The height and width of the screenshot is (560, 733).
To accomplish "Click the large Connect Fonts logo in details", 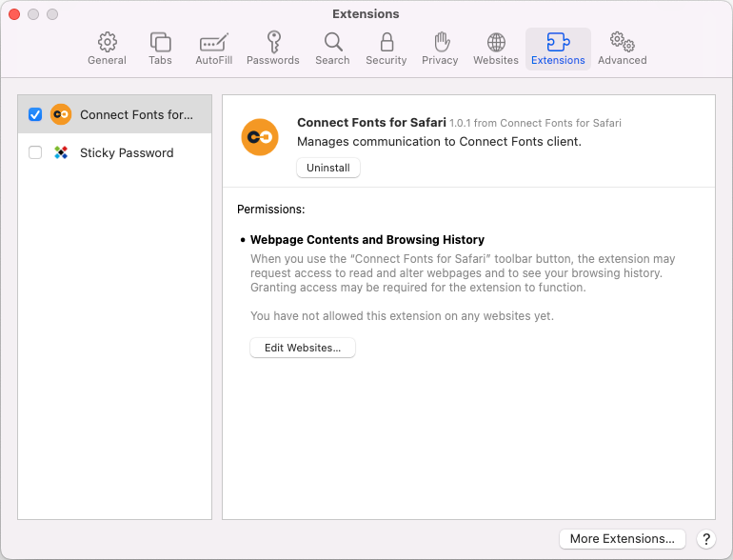I will point(260,137).
